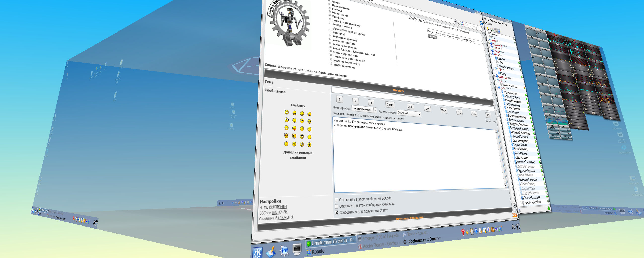This screenshot has width=644, height=258.
Task: Click the 'Закрыть теги' link
Action: pyautogui.click(x=491, y=121)
